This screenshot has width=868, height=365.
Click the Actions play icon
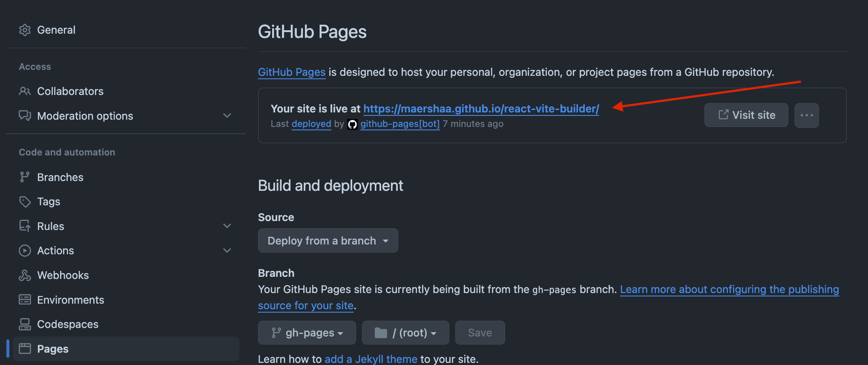click(25, 250)
